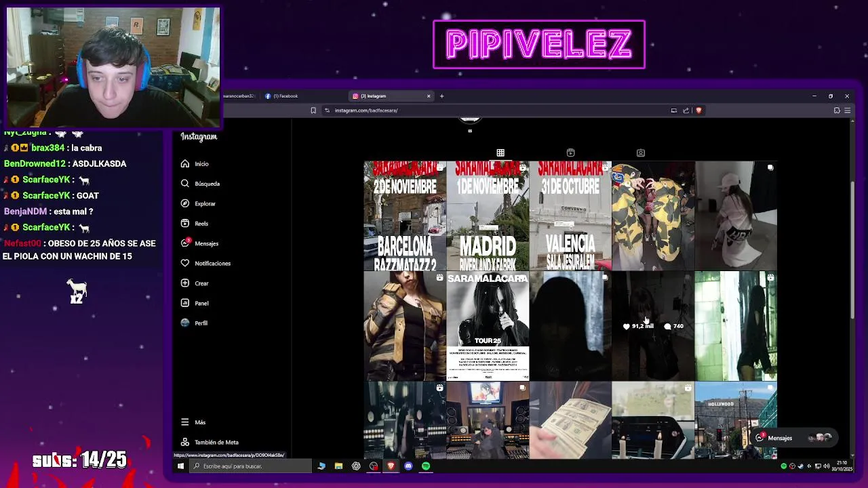
Task: Show Notificaciones from the sidebar
Action: tap(205, 263)
